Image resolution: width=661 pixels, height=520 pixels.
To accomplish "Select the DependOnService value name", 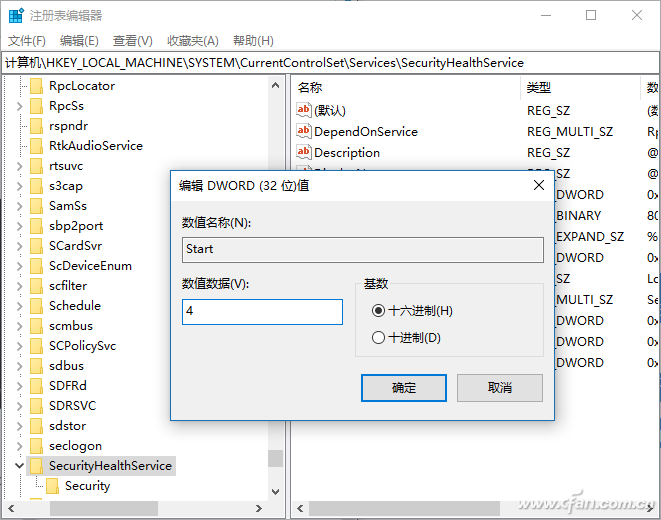I will point(366,131).
